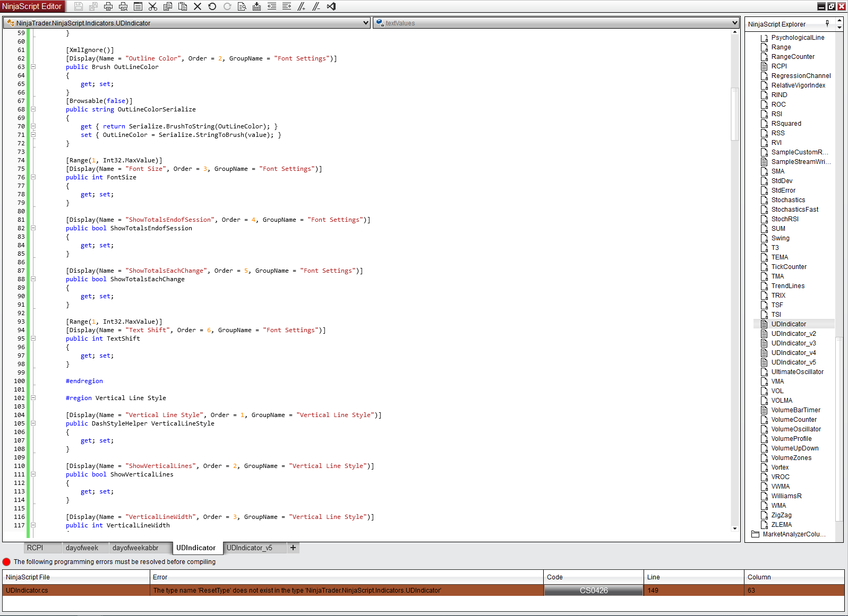848x616 pixels.
Task: Collapse the Vertical Line Style region
Action: (33, 398)
